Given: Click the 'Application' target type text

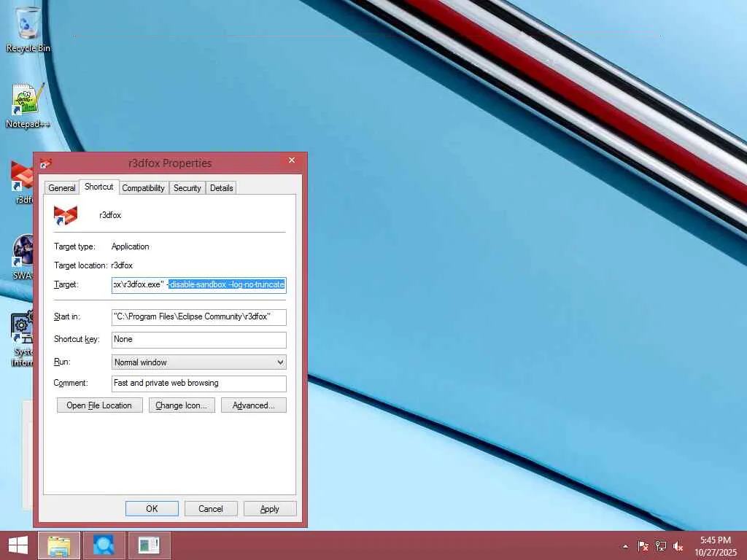Looking at the screenshot, I should coord(130,246).
